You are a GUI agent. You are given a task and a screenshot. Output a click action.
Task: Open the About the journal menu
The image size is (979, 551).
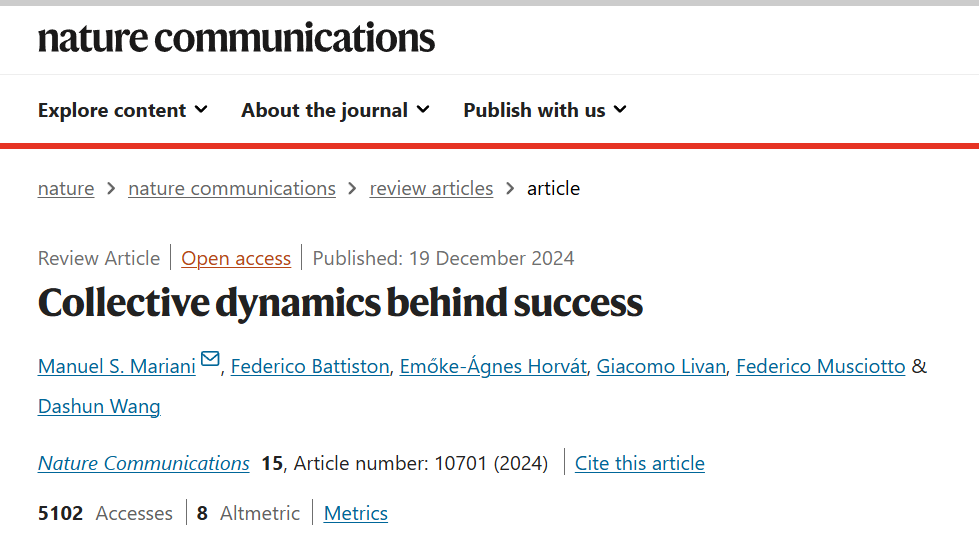pos(335,110)
